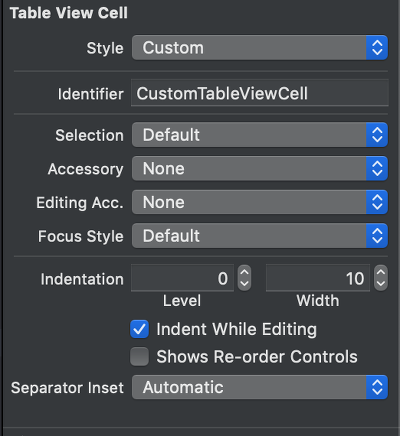Click the blue arrows icon on Focus Style
The image size is (400, 436).
377,236
